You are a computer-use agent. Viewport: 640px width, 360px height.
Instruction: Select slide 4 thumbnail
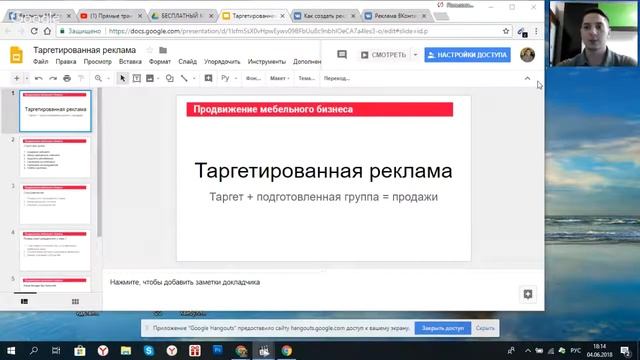pyautogui.click(x=55, y=250)
